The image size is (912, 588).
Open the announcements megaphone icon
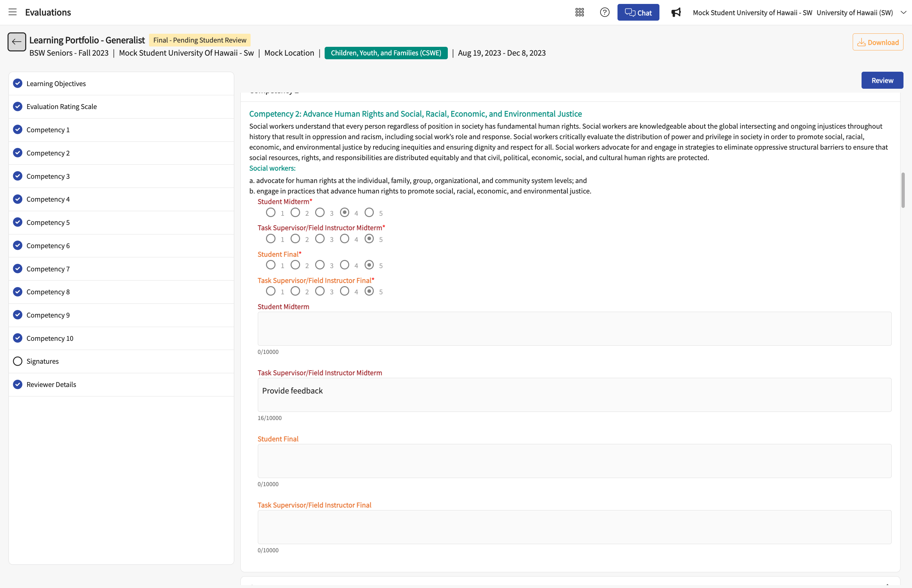pos(676,12)
